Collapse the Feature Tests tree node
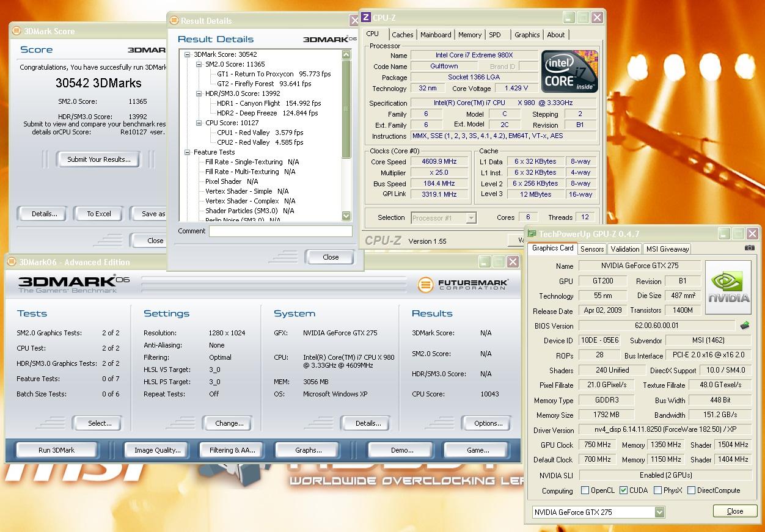This screenshot has height=532, width=765. [x=188, y=152]
